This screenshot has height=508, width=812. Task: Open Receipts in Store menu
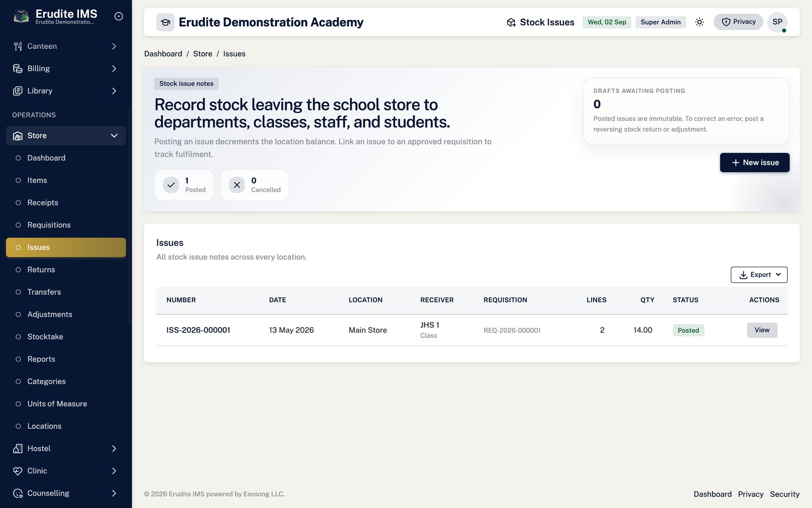pyautogui.click(x=66, y=203)
